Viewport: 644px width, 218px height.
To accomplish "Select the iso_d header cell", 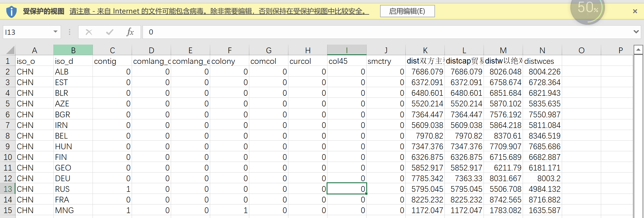I will (73, 61).
